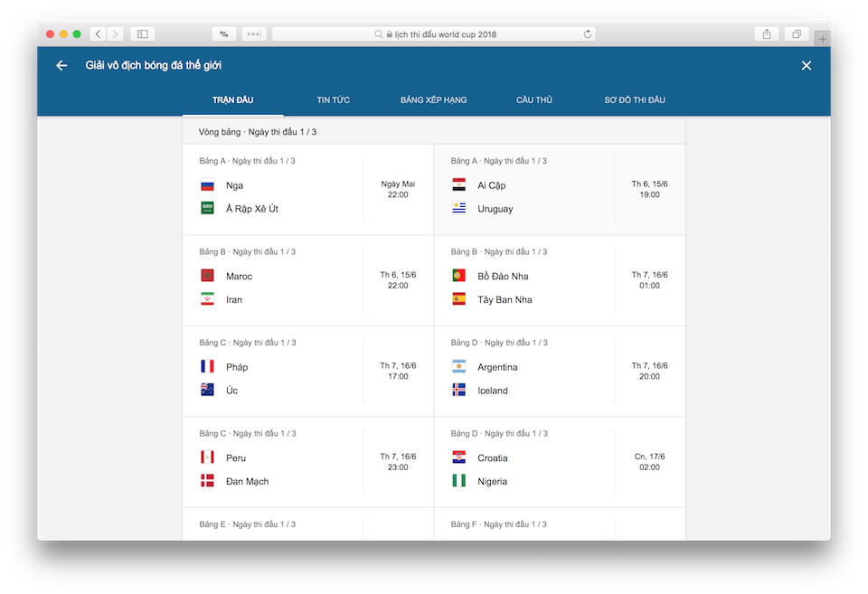Click the Portugal flag next to Bồ Đào Nha
Screen dimensions: 868x594
(x=459, y=276)
